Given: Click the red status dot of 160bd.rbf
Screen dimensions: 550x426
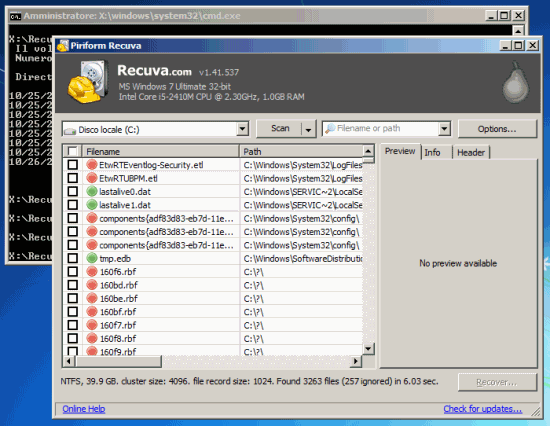Looking at the screenshot, I should point(92,285).
